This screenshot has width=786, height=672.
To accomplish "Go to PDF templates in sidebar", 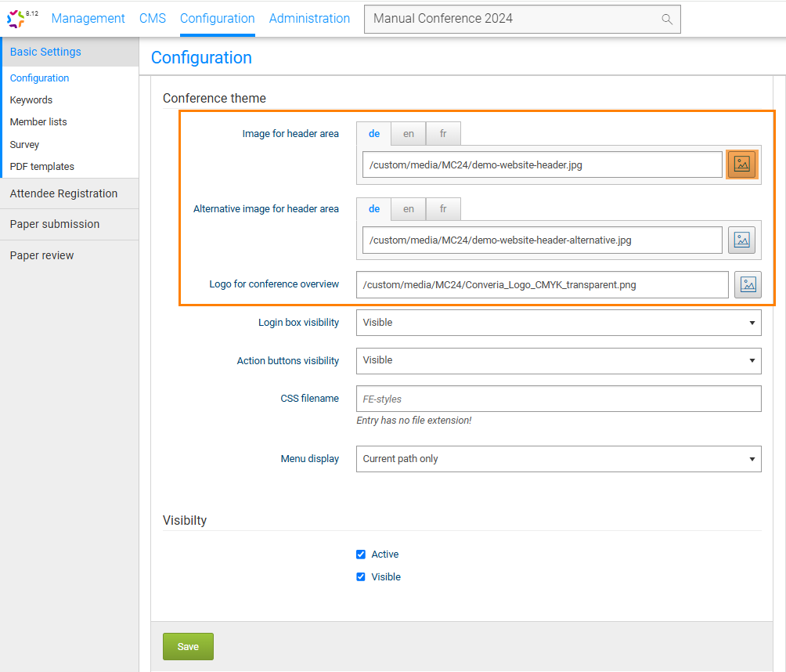I will (42, 167).
